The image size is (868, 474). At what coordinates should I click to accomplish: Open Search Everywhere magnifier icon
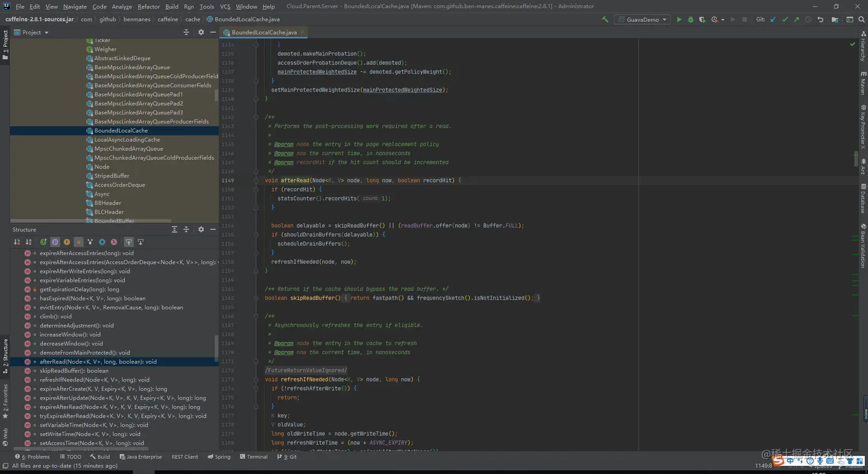point(861,20)
